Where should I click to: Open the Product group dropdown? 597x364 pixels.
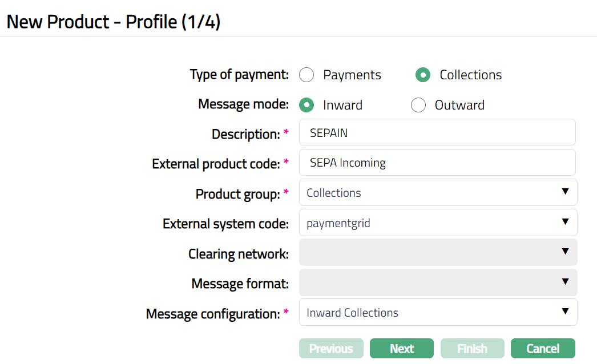coord(437,192)
